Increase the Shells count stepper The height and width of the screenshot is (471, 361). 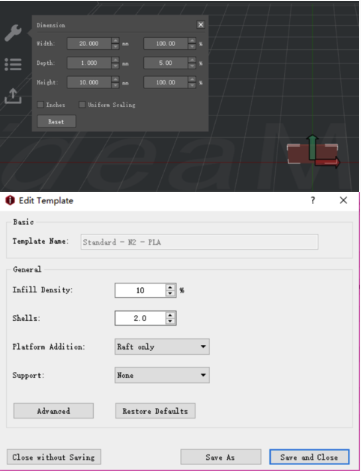coord(170,315)
